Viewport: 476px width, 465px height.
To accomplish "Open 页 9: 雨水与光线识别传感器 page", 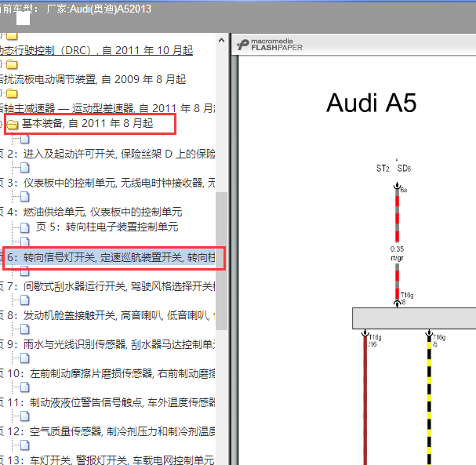I will point(107,344).
